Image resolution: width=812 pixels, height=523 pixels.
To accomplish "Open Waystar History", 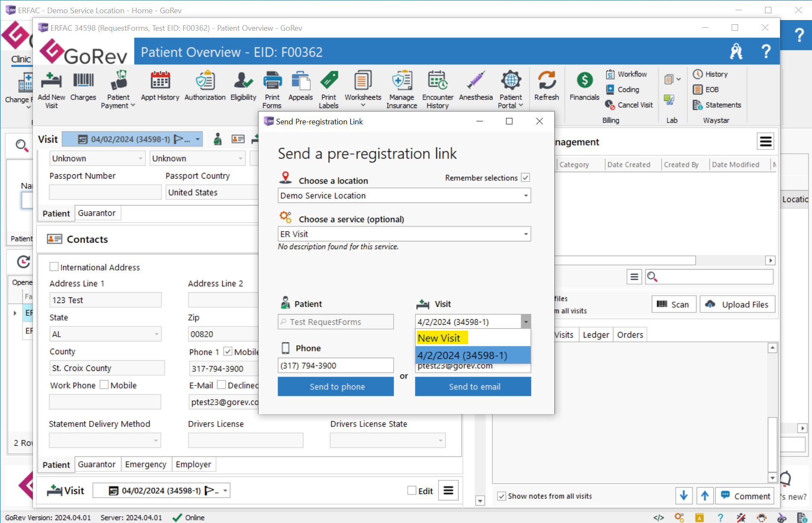I will click(x=710, y=74).
